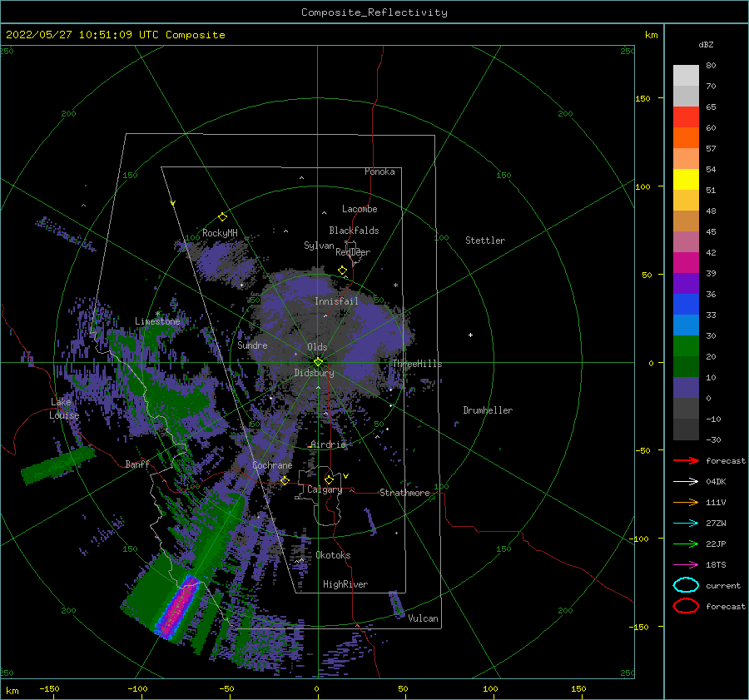
Task: Click the Banff town label
Action: pos(137,464)
